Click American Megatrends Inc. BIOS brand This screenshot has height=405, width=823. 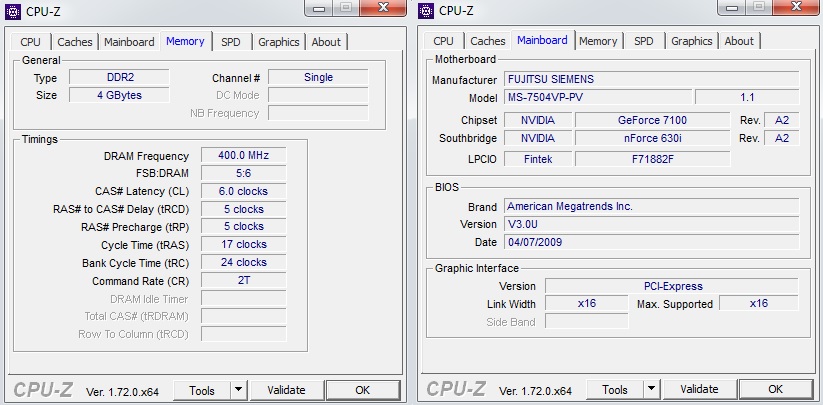coord(651,207)
